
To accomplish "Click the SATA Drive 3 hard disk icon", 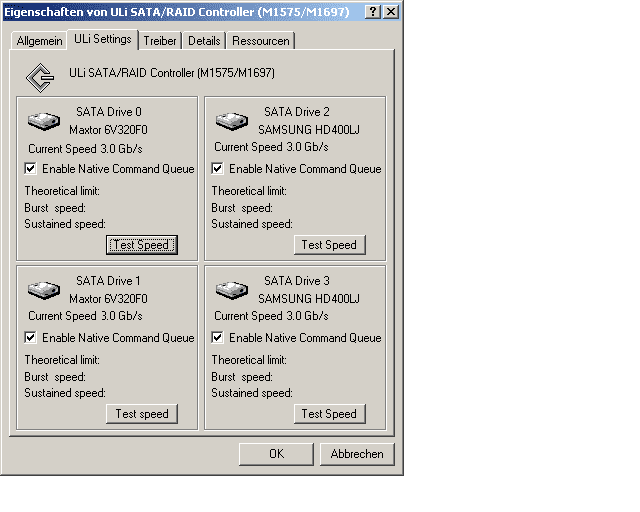I will 232,290.
